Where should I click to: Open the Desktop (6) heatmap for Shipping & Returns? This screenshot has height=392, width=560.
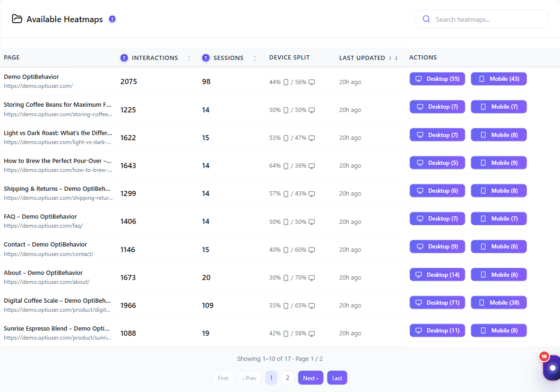click(437, 191)
